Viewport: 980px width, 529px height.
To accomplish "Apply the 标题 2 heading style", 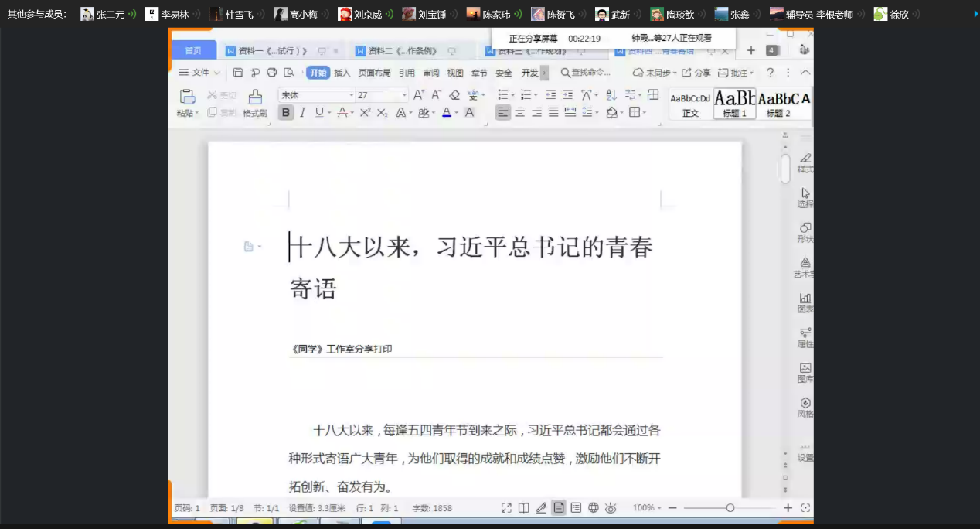I will click(778, 103).
